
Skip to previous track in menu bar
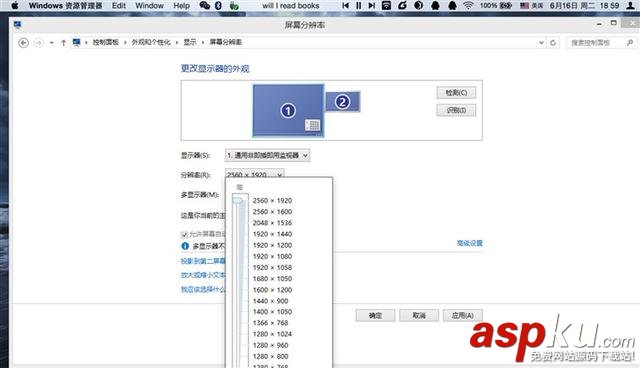tap(345, 6)
